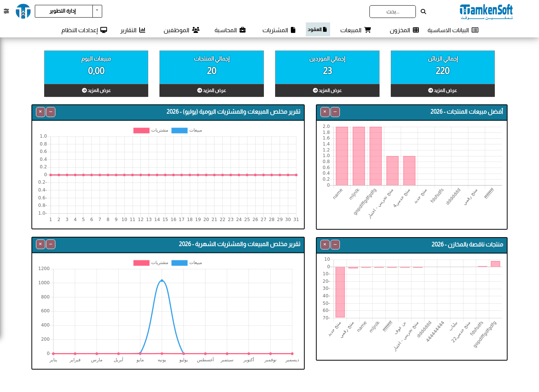Click the pink مشتريات color swatch in the daily chart
539x392 pixels.
(x=141, y=130)
